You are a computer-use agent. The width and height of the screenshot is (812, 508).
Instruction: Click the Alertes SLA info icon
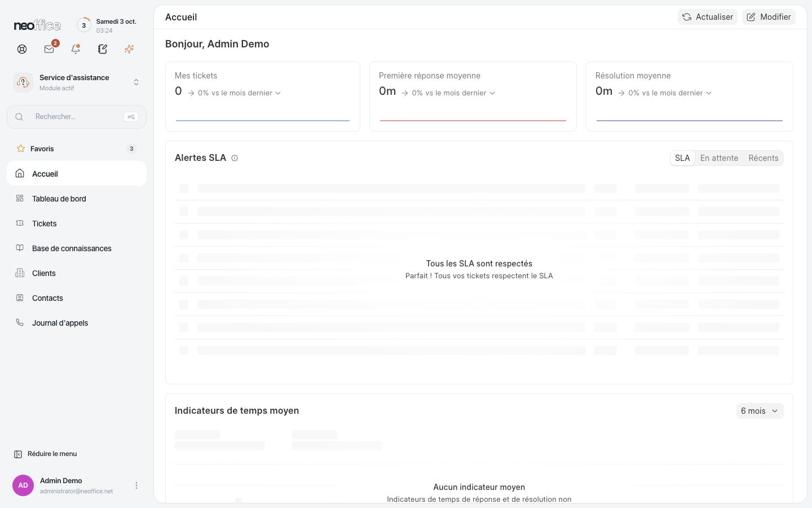[x=235, y=158]
